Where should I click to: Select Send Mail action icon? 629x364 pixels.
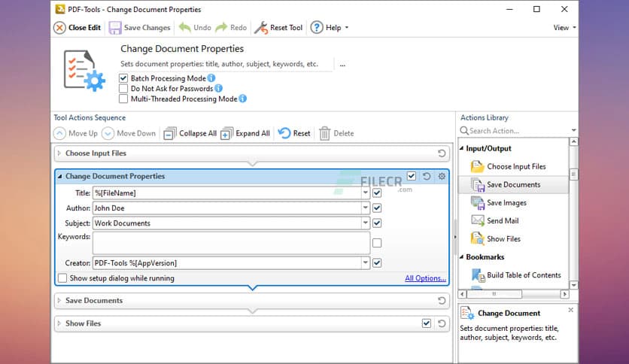coord(477,221)
